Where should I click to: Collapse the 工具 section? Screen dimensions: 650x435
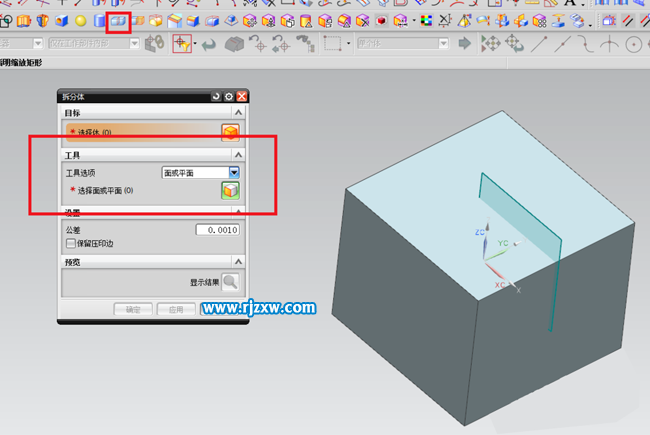coord(238,155)
